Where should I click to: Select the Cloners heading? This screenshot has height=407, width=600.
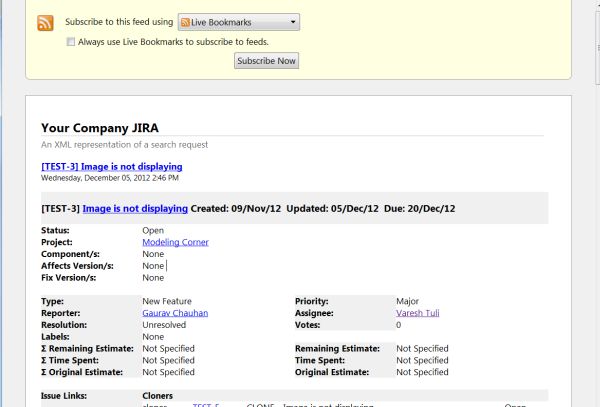(158, 396)
